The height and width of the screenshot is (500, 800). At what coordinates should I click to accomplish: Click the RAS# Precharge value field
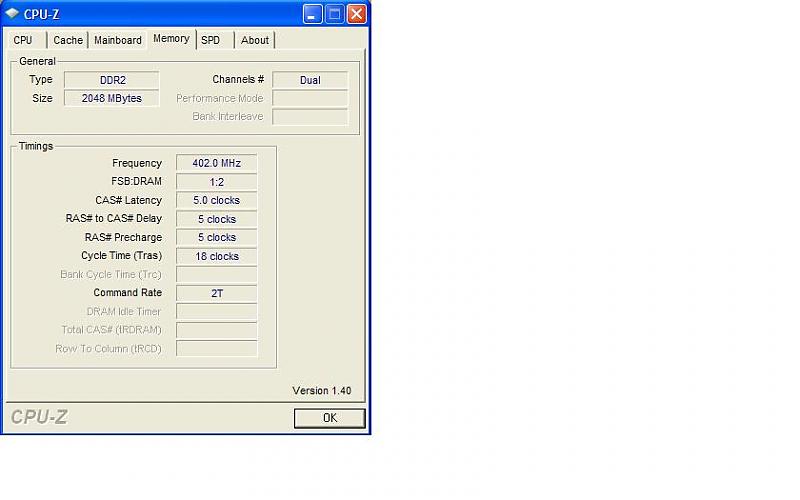pyautogui.click(x=217, y=237)
